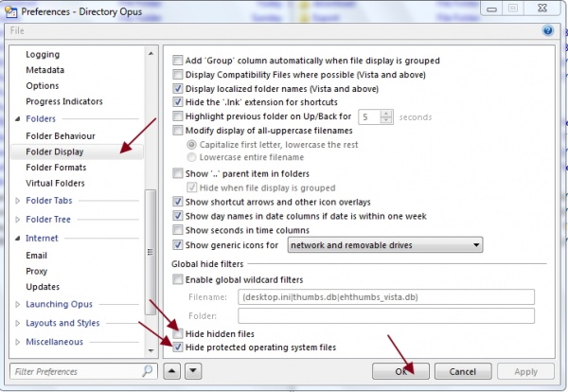568x392 pixels.
Task: Click the sidebar scrollbar thumb
Action: tap(151, 252)
